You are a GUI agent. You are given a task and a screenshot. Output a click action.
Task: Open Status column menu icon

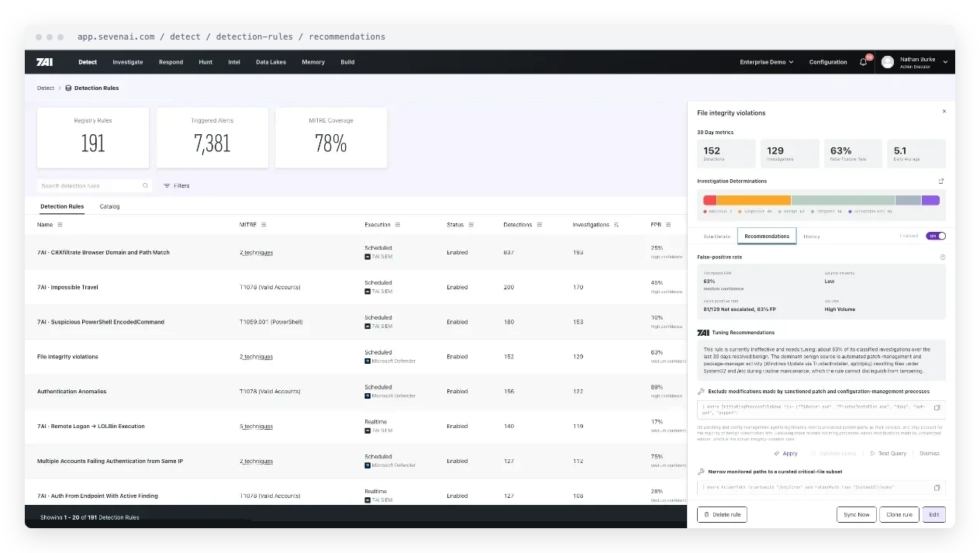(471, 225)
